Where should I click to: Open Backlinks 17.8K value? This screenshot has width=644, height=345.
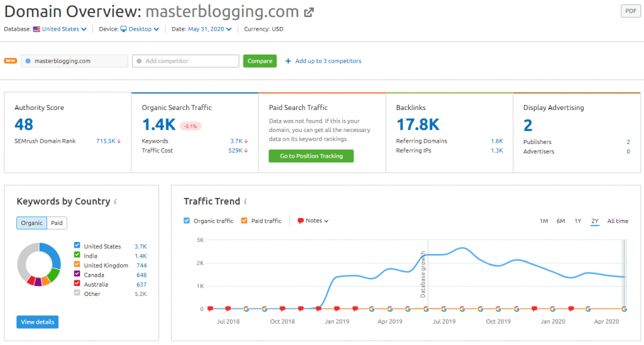pos(418,124)
